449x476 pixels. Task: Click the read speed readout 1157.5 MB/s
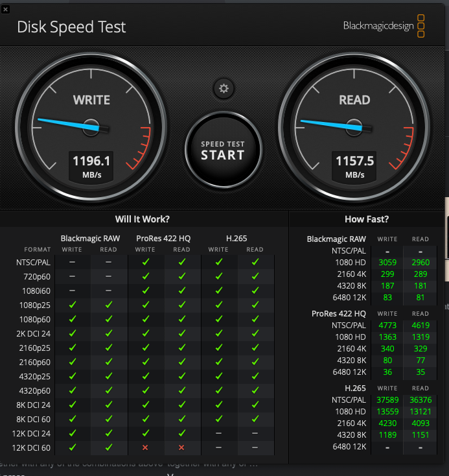point(354,167)
